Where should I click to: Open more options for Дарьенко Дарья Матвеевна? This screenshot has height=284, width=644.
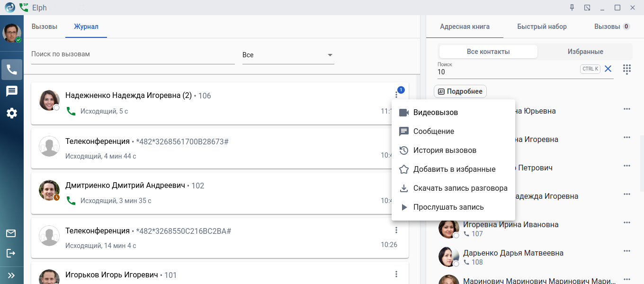click(627, 251)
